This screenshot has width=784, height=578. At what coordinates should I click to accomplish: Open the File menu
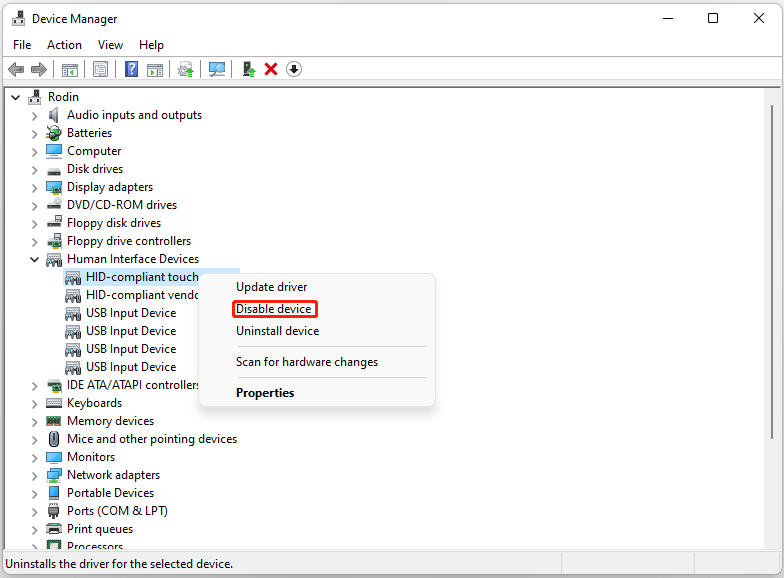22,45
